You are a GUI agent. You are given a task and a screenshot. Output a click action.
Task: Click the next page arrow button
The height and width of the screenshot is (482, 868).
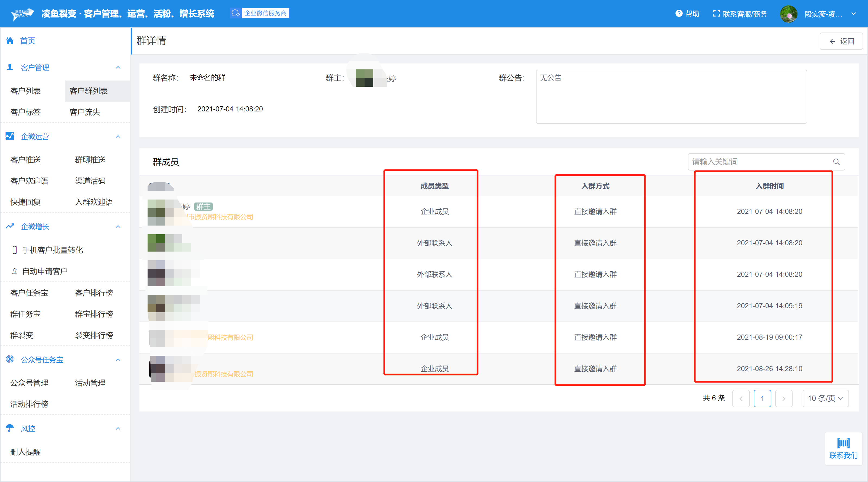[x=783, y=399]
